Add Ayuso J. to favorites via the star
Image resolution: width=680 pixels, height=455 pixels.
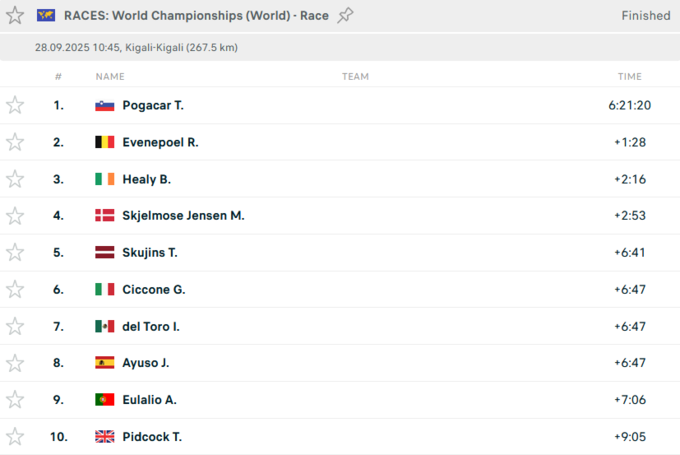click(15, 363)
